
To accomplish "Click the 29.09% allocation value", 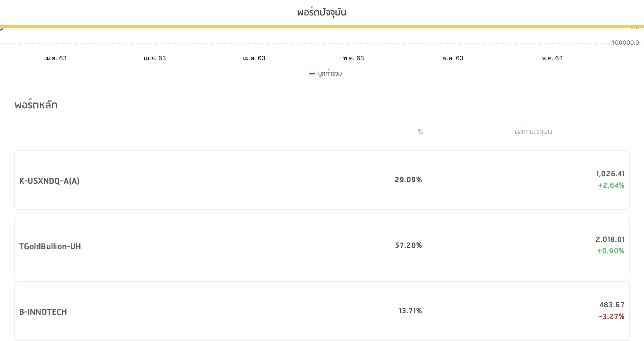I will [408, 180].
